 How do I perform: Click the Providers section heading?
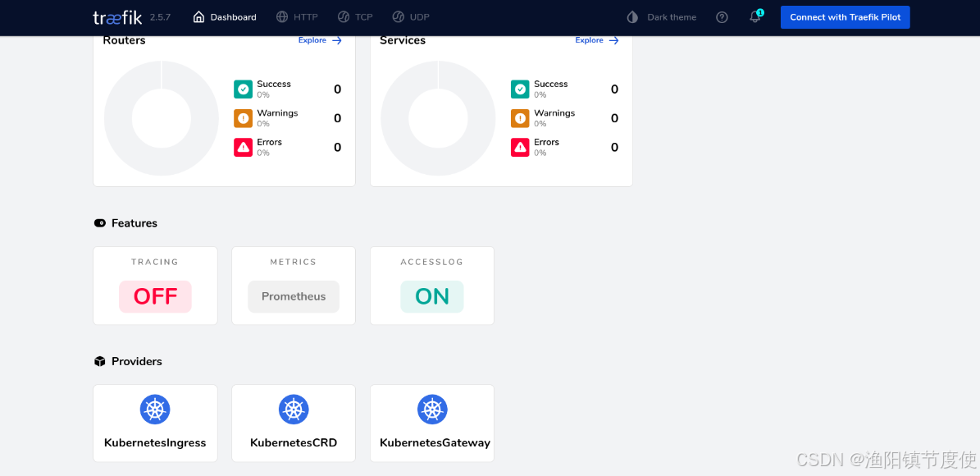coord(137,362)
